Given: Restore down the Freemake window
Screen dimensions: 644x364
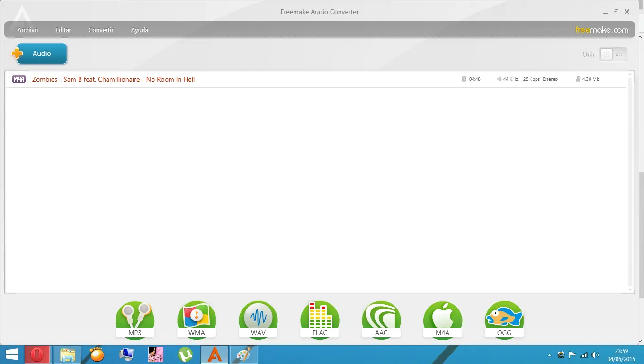Looking at the screenshot, I should pos(616,12).
